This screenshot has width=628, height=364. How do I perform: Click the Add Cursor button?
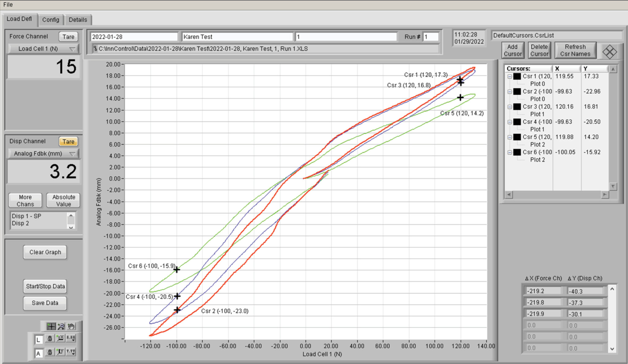coord(512,51)
